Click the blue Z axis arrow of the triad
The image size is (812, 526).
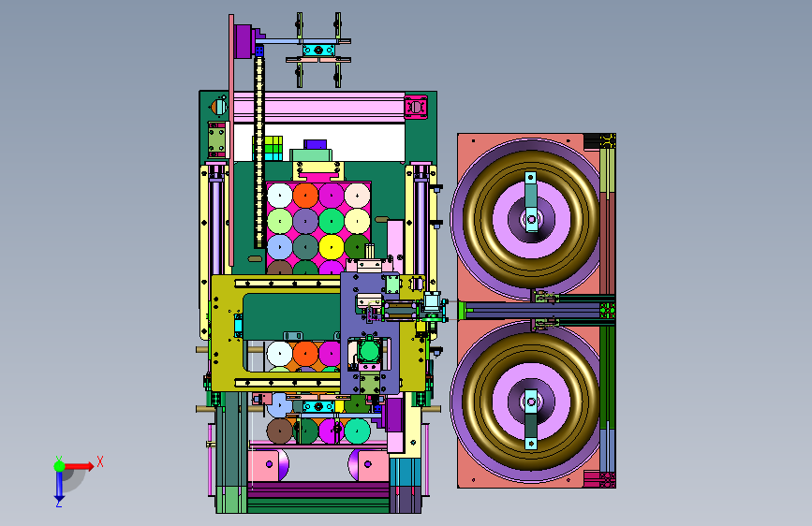point(59,486)
